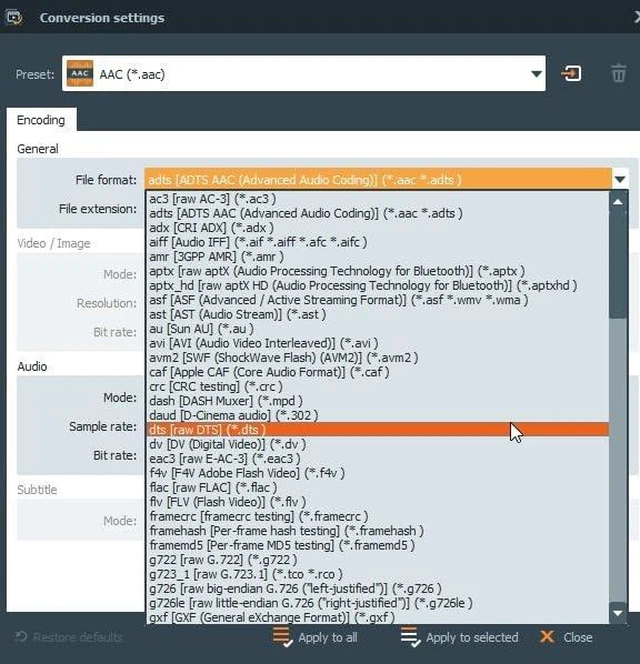Collapse the File format dropdown arrow
The height and width of the screenshot is (664, 640).
click(x=620, y=180)
